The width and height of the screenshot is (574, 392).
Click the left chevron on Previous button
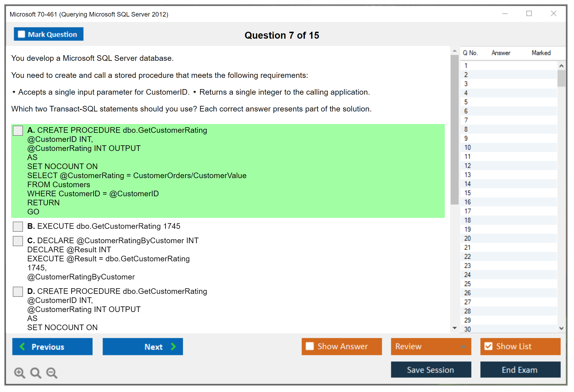22,346
